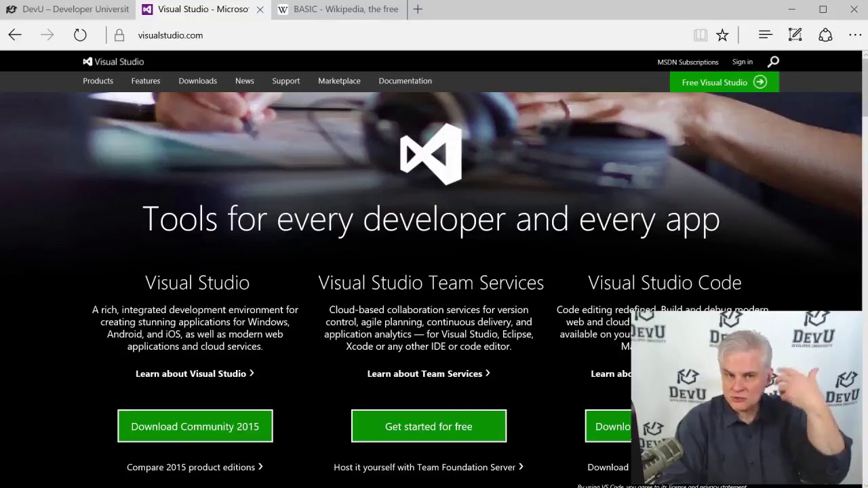Click the padlock site security icon
868x488 pixels.
coord(119,35)
